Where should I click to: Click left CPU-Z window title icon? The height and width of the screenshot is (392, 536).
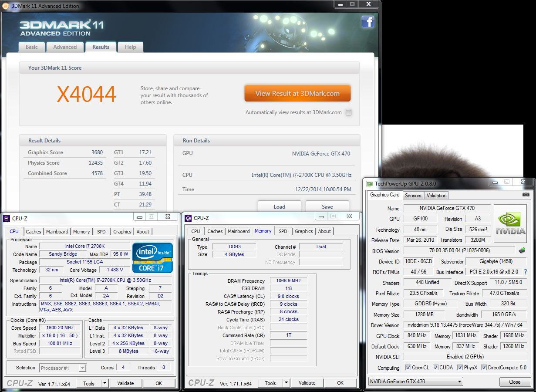(7, 218)
